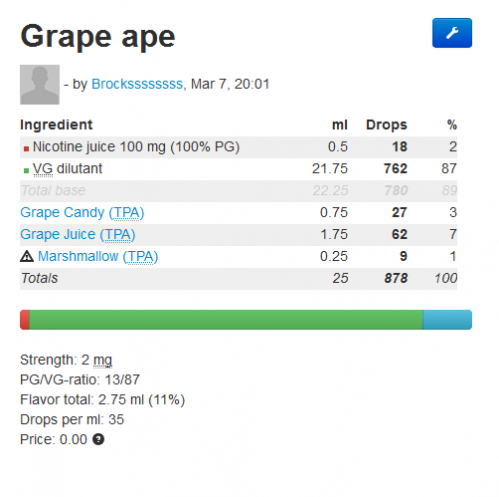Click the Ingredient column header
Image resolution: width=499 pixels, height=497 pixels.
tap(56, 125)
